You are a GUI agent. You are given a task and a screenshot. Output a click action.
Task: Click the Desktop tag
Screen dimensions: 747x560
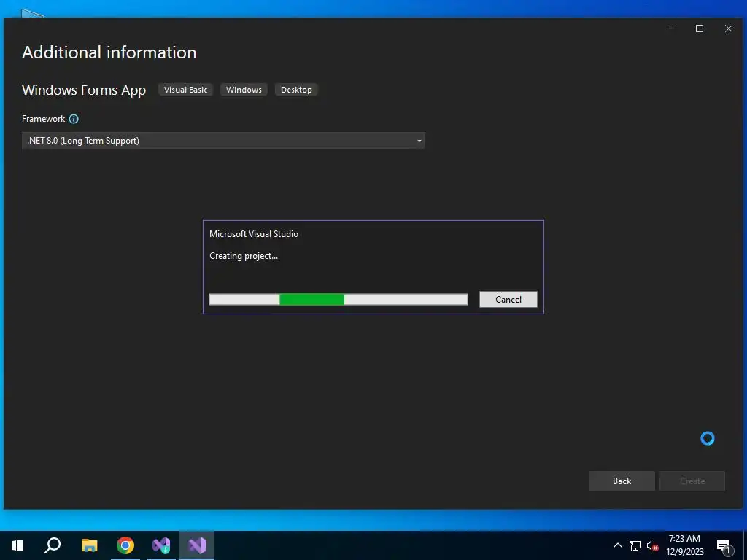296,90
